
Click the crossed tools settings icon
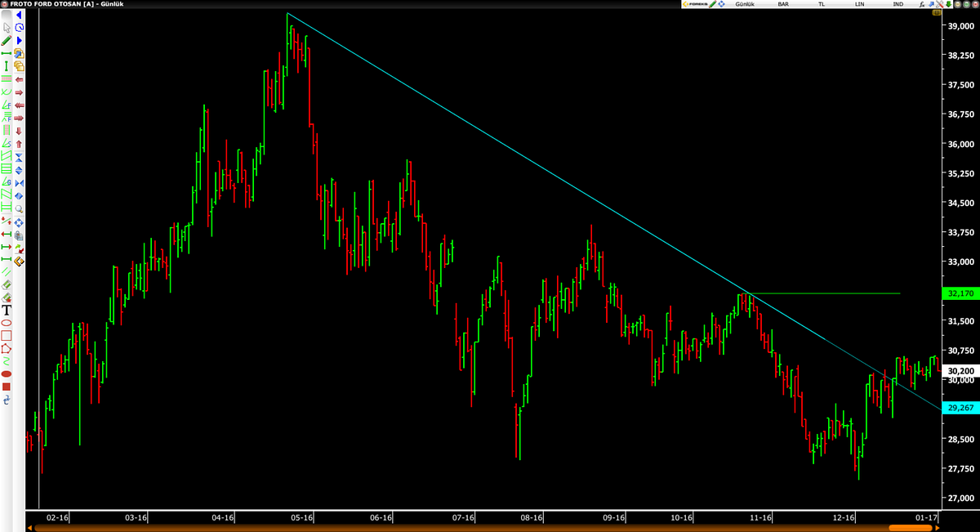tap(940, 4)
